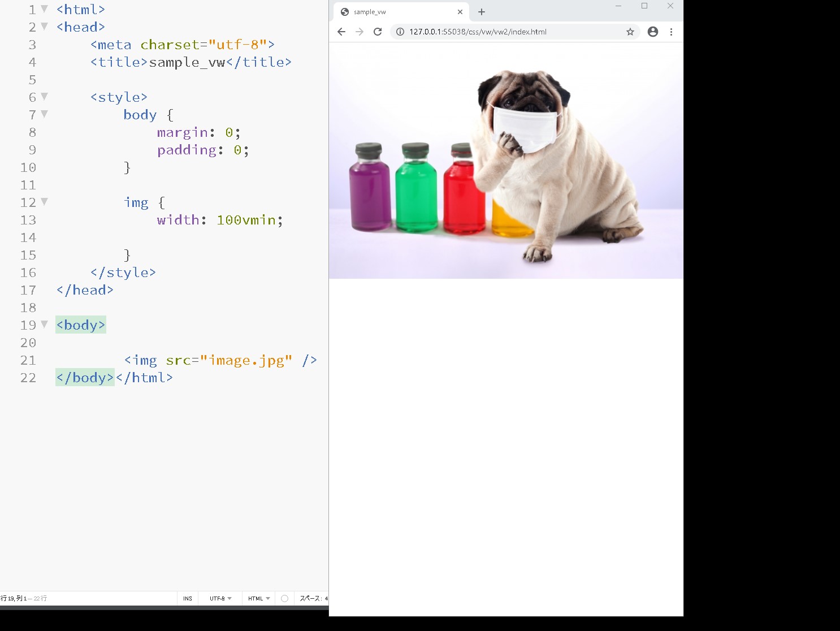This screenshot has height=631, width=840.
Task: Open a new browser tab
Action: click(482, 12)
